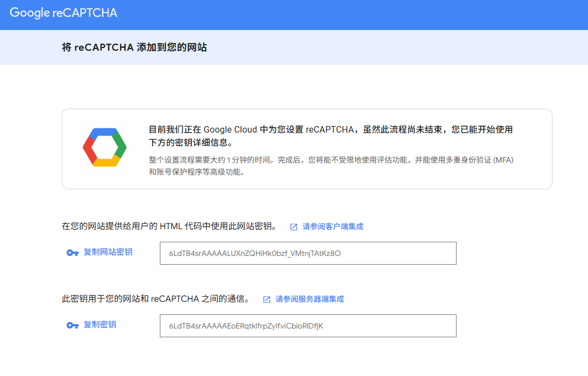Click the HTML 代码 site key instruction text
This screenshot has height=376, width=588.
pos(169,226)
